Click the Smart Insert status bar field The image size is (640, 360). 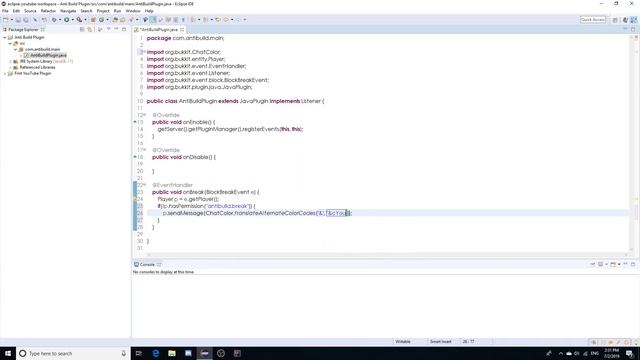click(441, 342)
